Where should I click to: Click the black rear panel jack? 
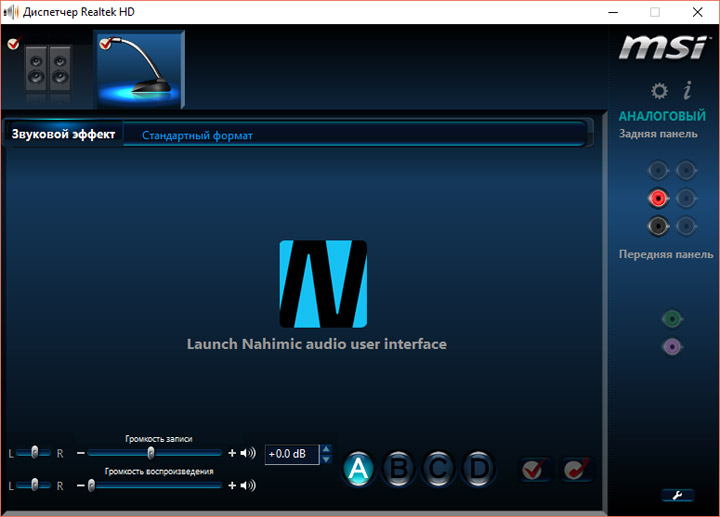coord(658,226)
